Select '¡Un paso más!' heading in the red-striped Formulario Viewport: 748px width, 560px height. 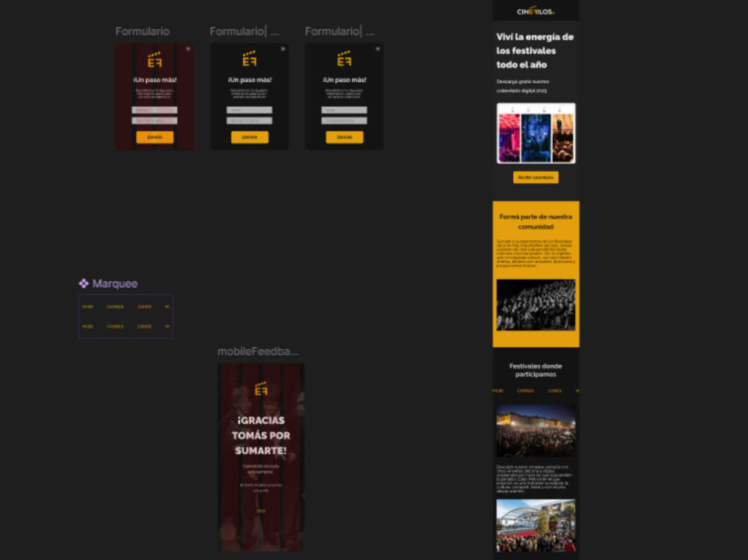click(155, 80)
